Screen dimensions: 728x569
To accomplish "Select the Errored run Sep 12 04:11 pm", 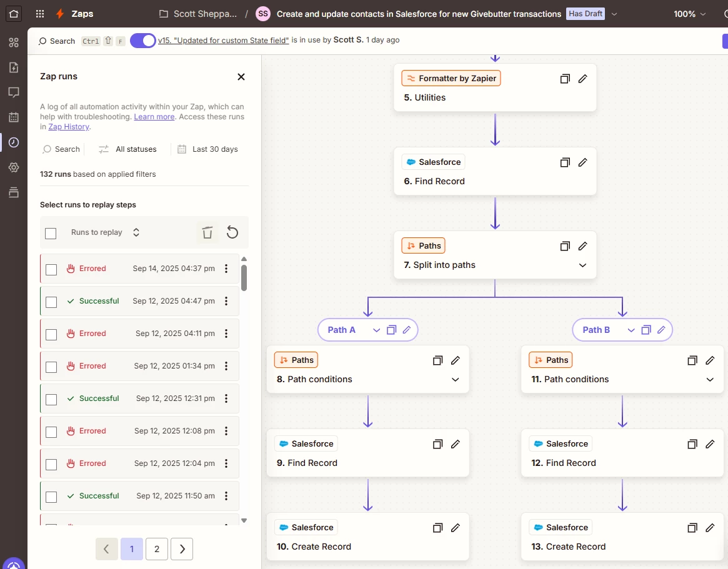I will coord(51,335).
